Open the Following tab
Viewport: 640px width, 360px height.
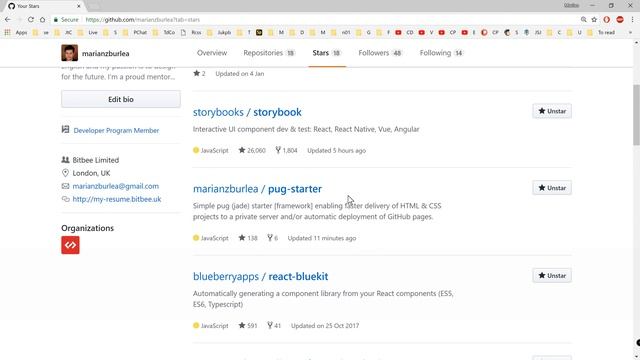coord(441,53)
